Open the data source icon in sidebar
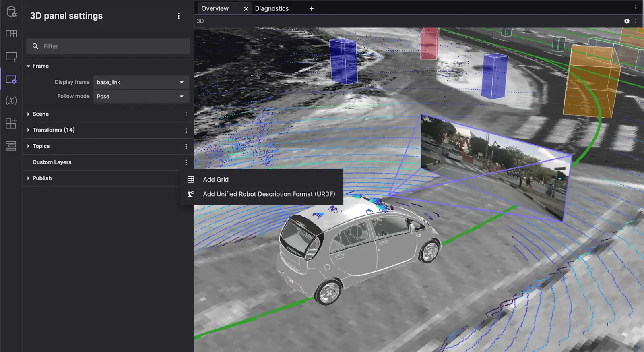The image size is (644, 352). [11, 12]
